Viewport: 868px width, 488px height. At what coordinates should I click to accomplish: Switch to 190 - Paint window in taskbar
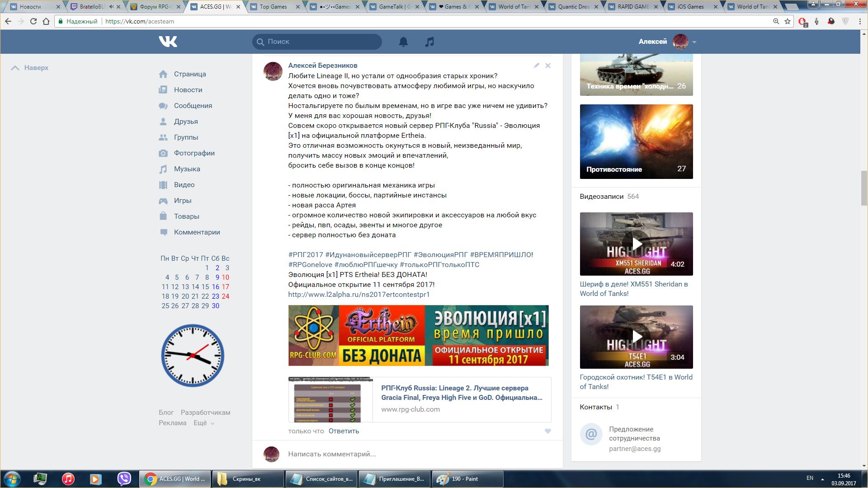click(468, 479)
